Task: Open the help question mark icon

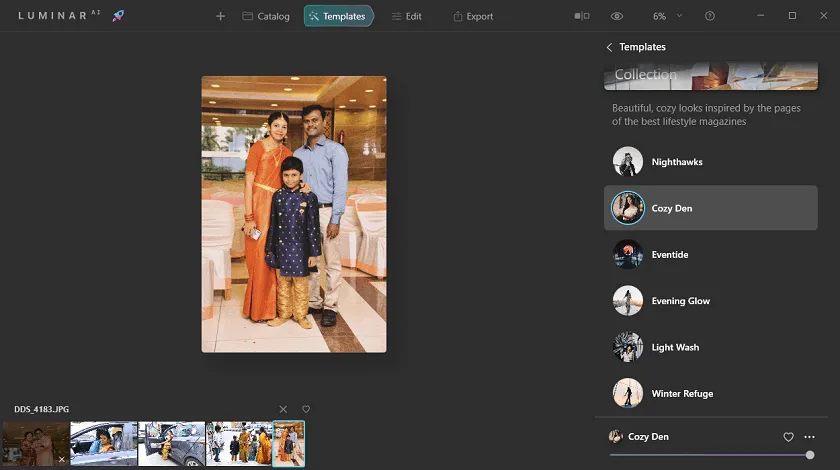Action: (710, 16)
